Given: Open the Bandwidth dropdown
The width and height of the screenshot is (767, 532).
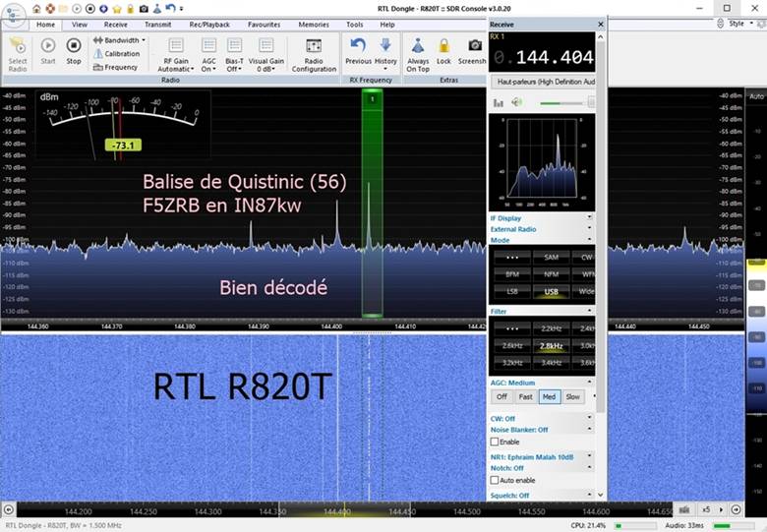Looking at the screenshot, I should (x=119, y=40).
